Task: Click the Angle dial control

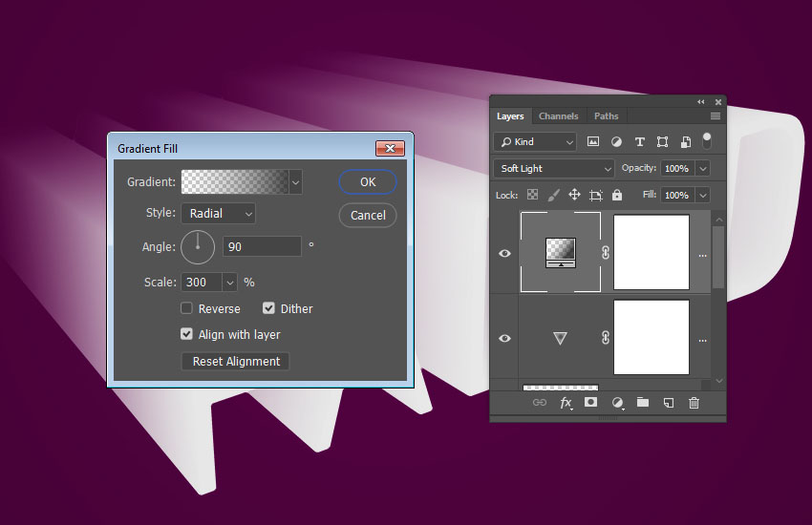Action: 198,247
